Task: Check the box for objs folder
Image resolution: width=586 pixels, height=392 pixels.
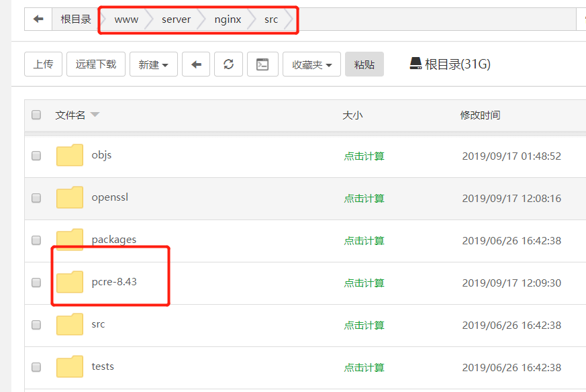Action: click(x=36, y=156)
